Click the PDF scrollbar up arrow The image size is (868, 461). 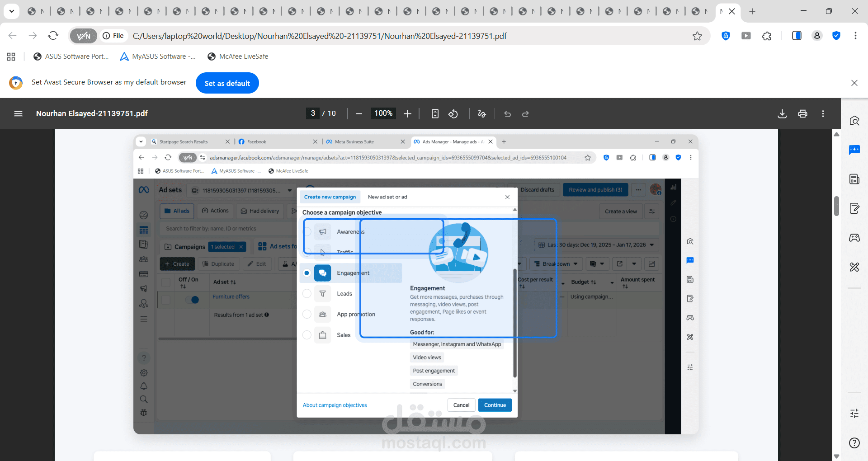[836, 134]
